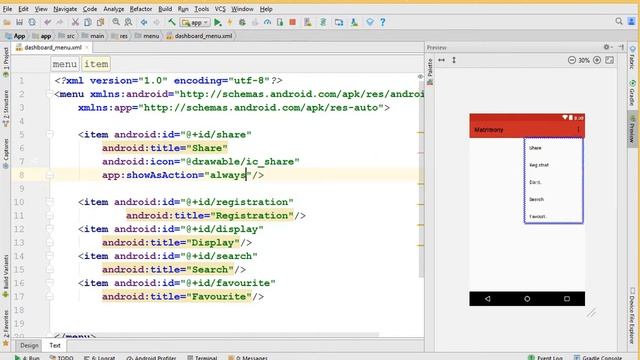This screenshot has height=360, width=640.
Task: Click the Help question mark icon
Action: tap(382, 22)
